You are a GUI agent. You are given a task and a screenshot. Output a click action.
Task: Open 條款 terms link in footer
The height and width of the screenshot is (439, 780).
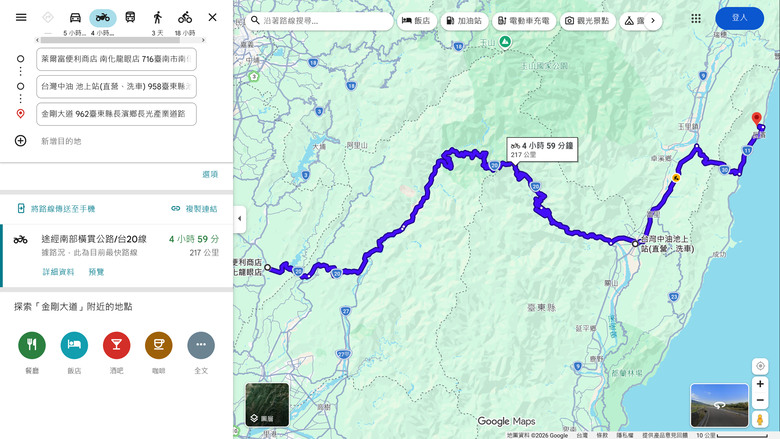coord(602,435)
